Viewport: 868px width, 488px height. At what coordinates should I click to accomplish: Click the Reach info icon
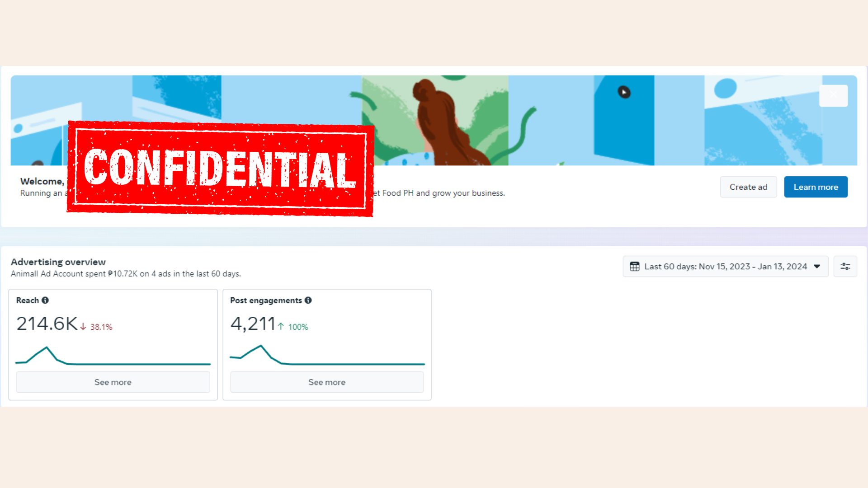(x=45, y=300)
